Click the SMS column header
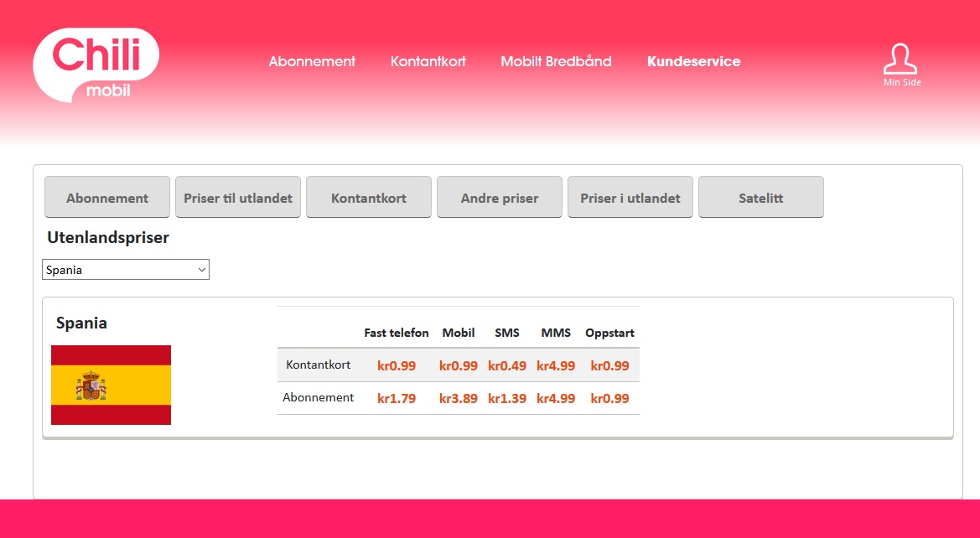 point(507,333)
